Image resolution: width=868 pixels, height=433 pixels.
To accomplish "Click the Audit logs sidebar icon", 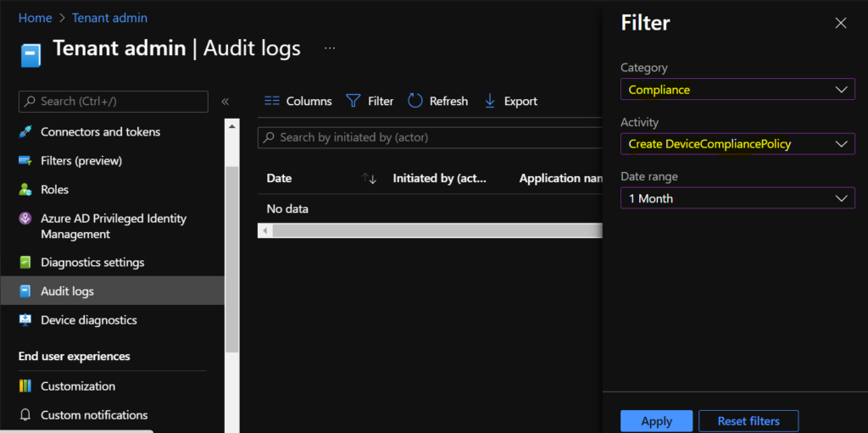I will (x=25, y=291).
